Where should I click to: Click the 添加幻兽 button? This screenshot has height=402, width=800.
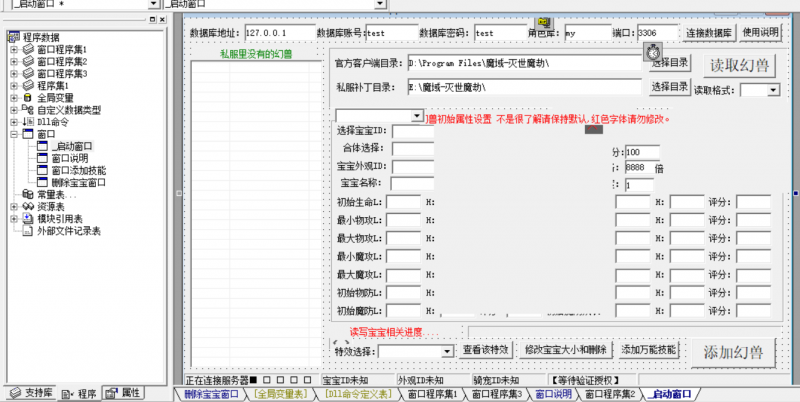(x=733, y=353)
